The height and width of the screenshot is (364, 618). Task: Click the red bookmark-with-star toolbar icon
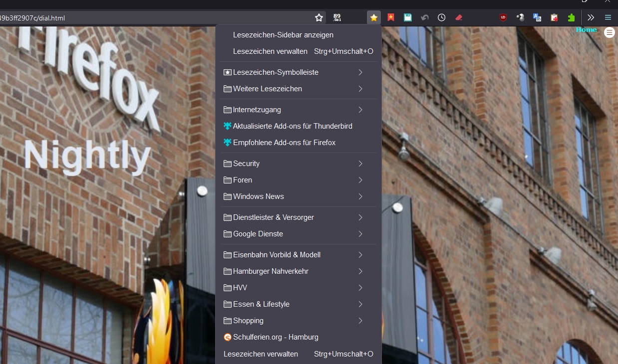[391, 18]
